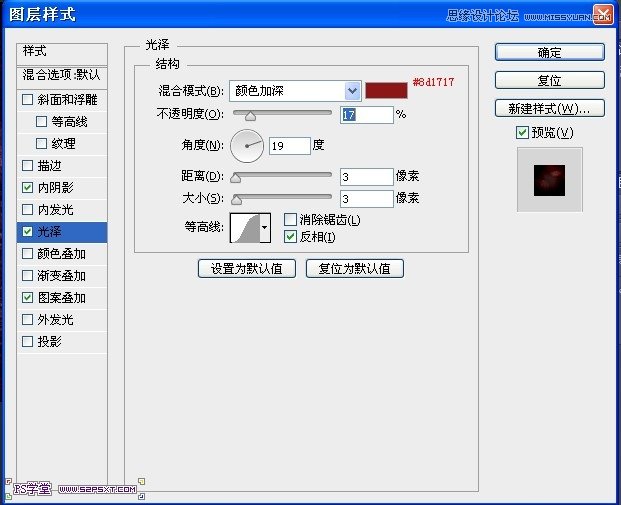Select the 投影 style label
621x505 pixels.
pyautogui.click(x=50, y=341)
